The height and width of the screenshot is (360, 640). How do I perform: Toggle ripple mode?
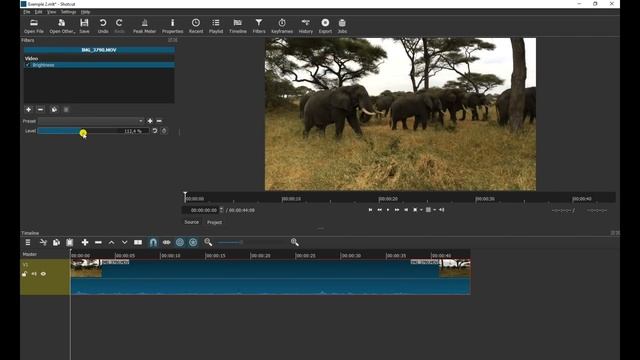point(180,242)
